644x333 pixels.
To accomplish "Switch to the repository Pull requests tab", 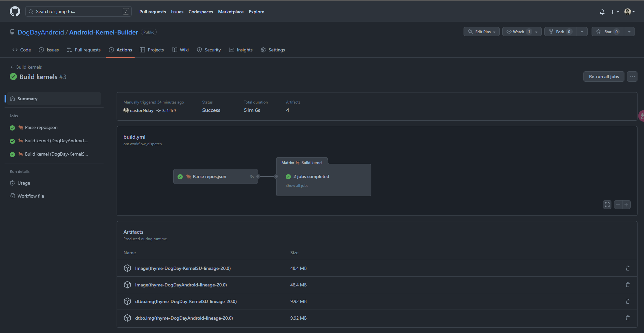I will (84, 50).
